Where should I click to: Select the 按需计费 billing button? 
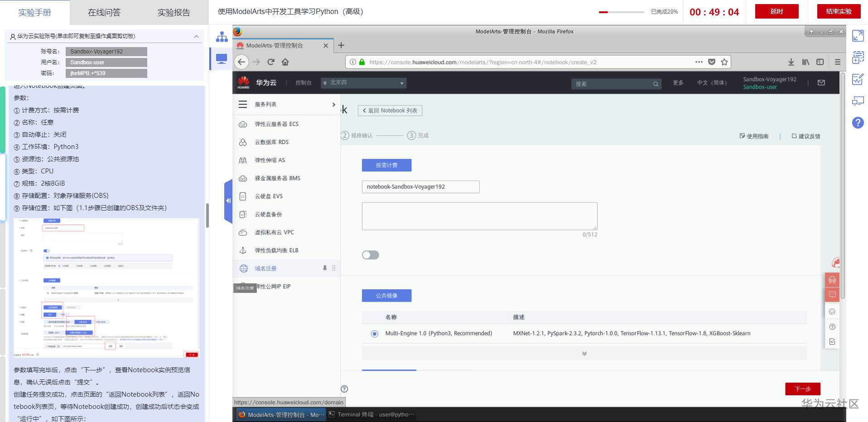(386, 165)
